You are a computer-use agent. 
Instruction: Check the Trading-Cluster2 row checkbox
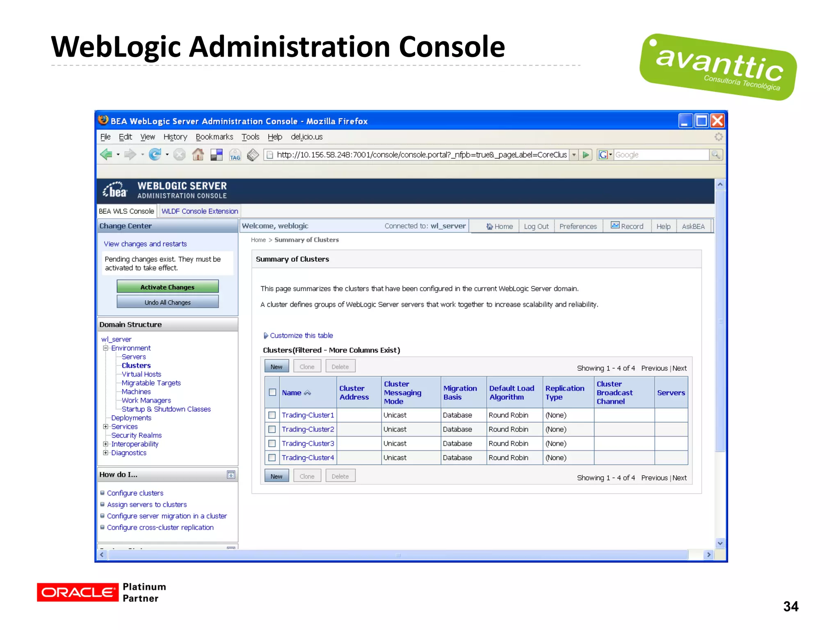(272, 429)
